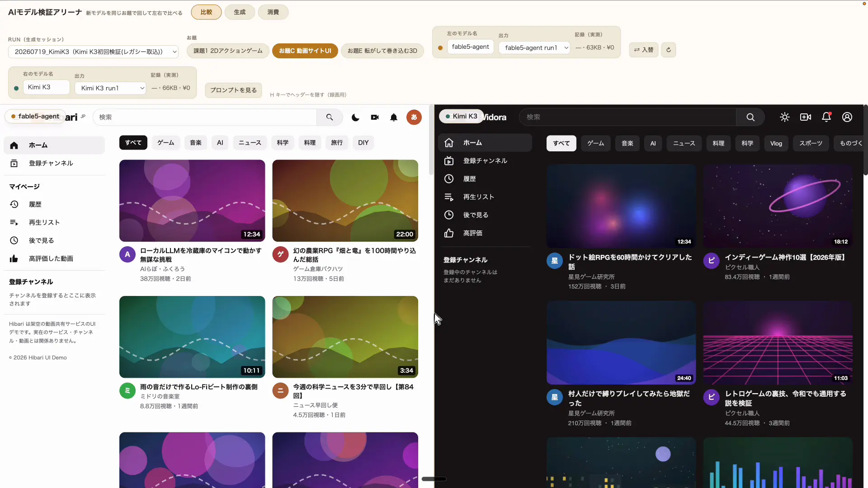Click the create video icon in Vidora pane
868x488 pixels.
point(806,117)
